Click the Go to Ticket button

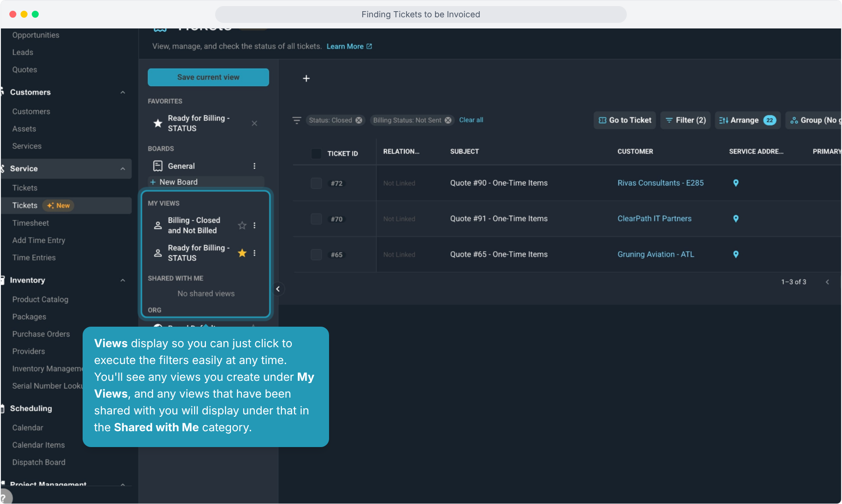tap(624, 120)
